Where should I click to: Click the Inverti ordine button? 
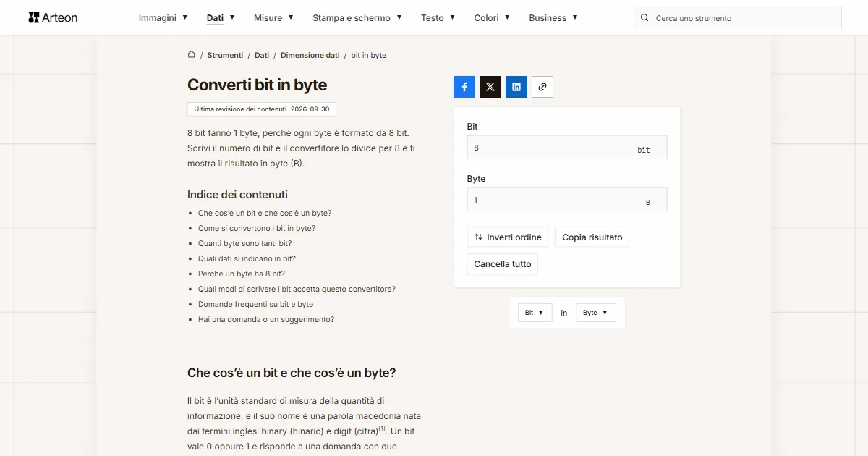pos(508,237)
